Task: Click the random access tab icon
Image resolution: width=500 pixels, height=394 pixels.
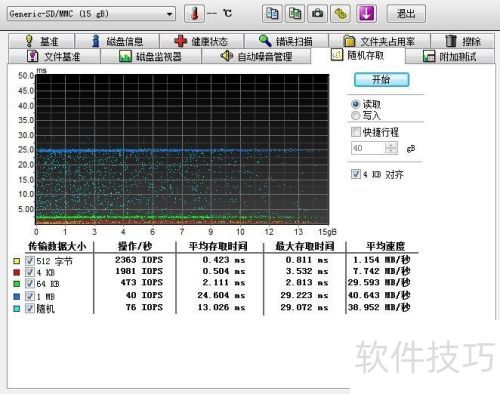Action: [337, 55]
